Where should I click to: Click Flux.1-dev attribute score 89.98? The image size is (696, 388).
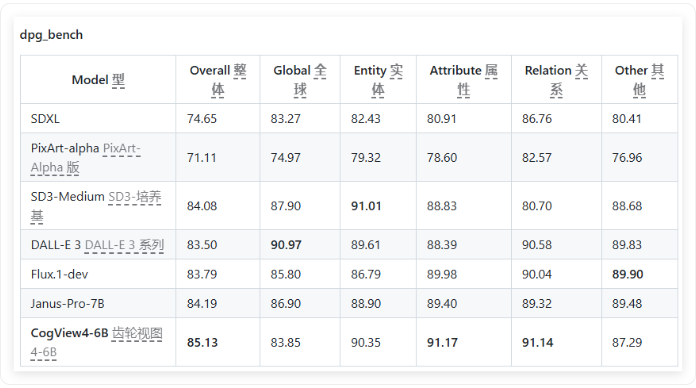tap(442, 274)
